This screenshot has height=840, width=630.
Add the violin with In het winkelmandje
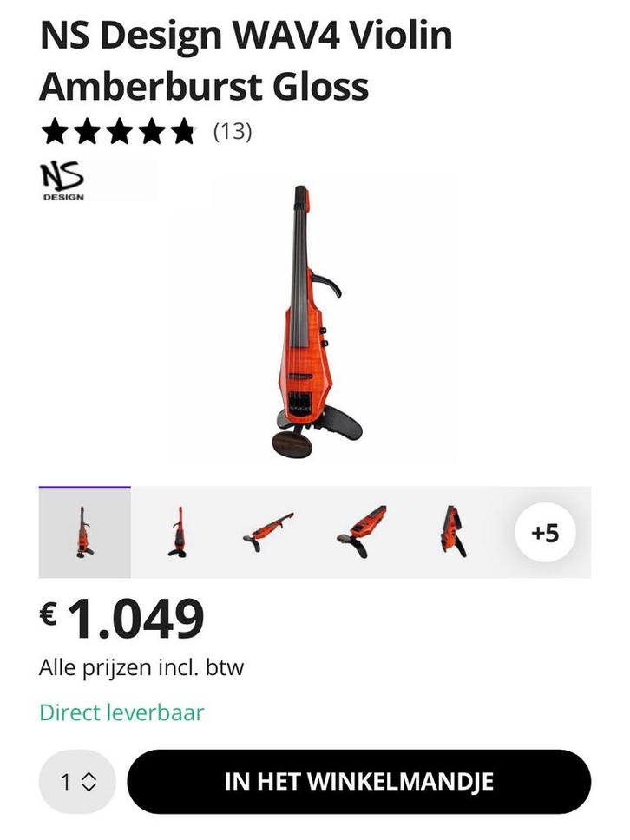359,782
